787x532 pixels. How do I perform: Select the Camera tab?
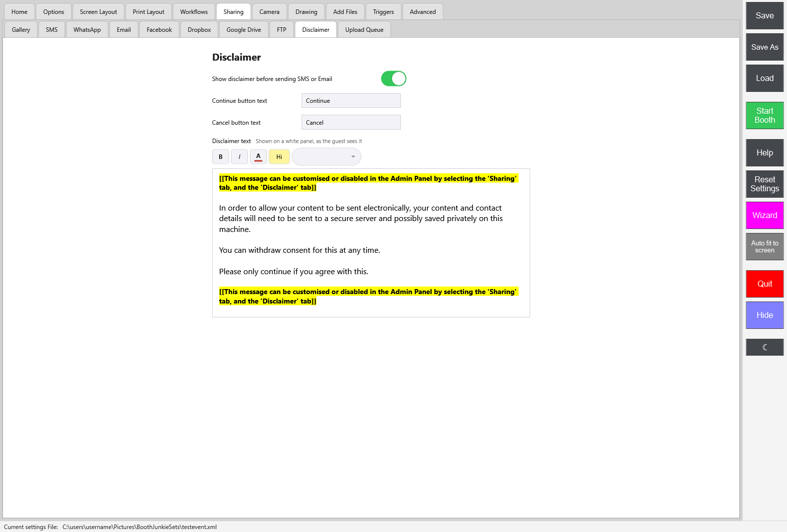click(269, 12)
